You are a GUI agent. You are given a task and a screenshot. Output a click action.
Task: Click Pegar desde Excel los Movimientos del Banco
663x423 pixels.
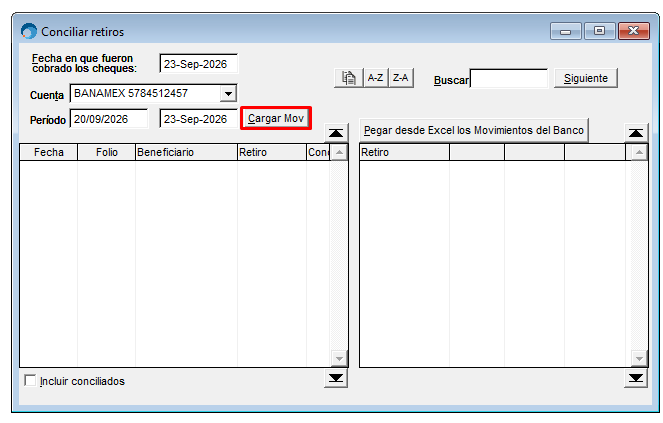474,130
